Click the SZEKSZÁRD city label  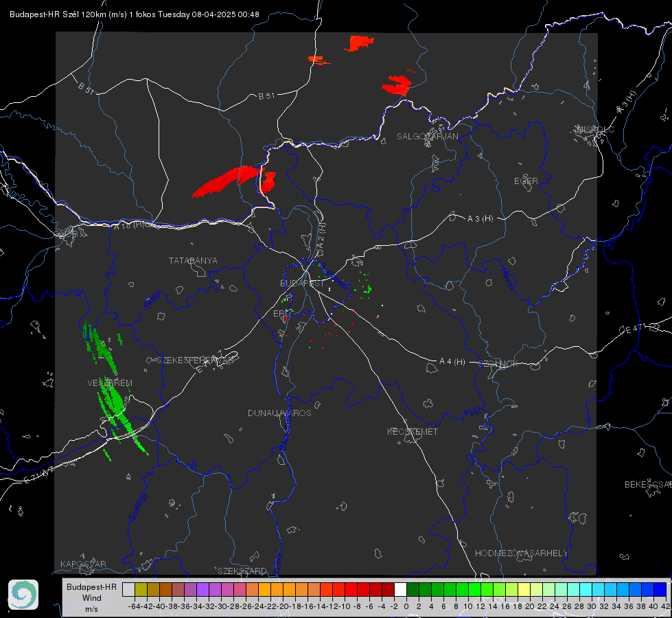[242, 571]
